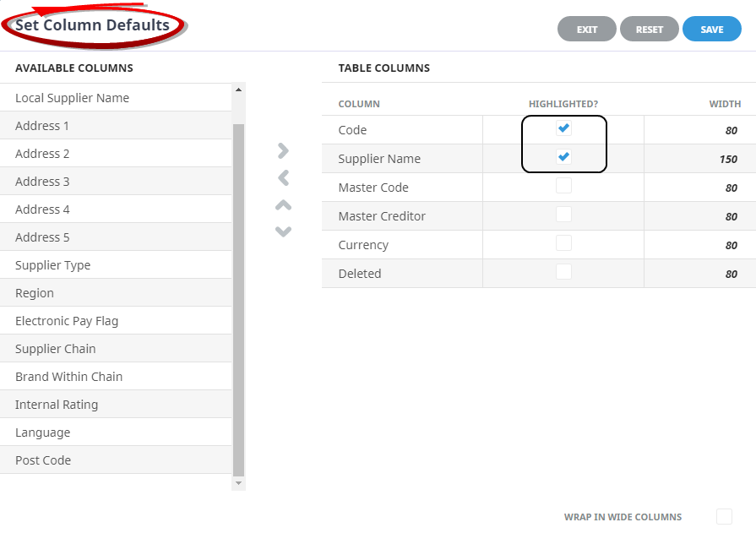Select the Post Code list item
The width and height of the screenshot is (756, 544).
point(116,460)
